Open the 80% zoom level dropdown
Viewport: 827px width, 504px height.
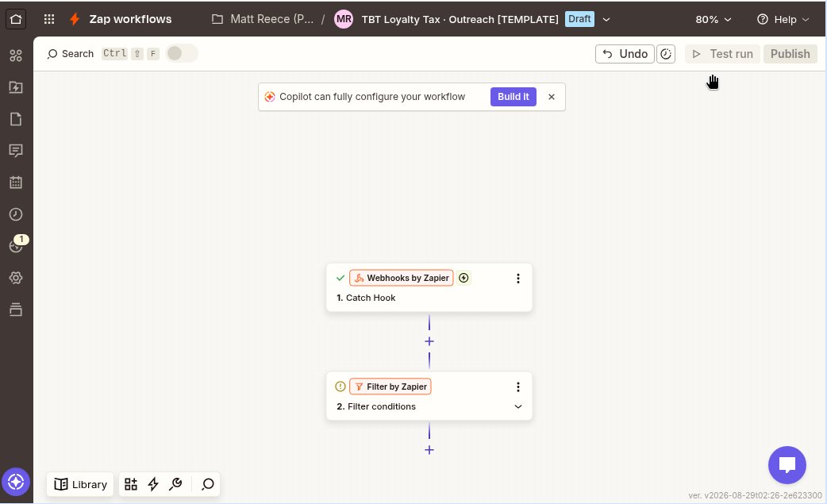click(713, 20)
